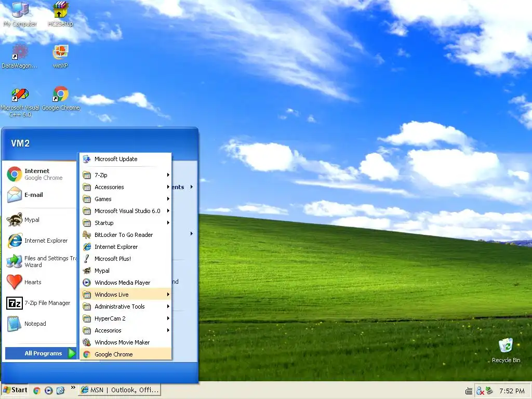Show more Quick Launch items chevron
532x399 pixels.
click(73, 388)
